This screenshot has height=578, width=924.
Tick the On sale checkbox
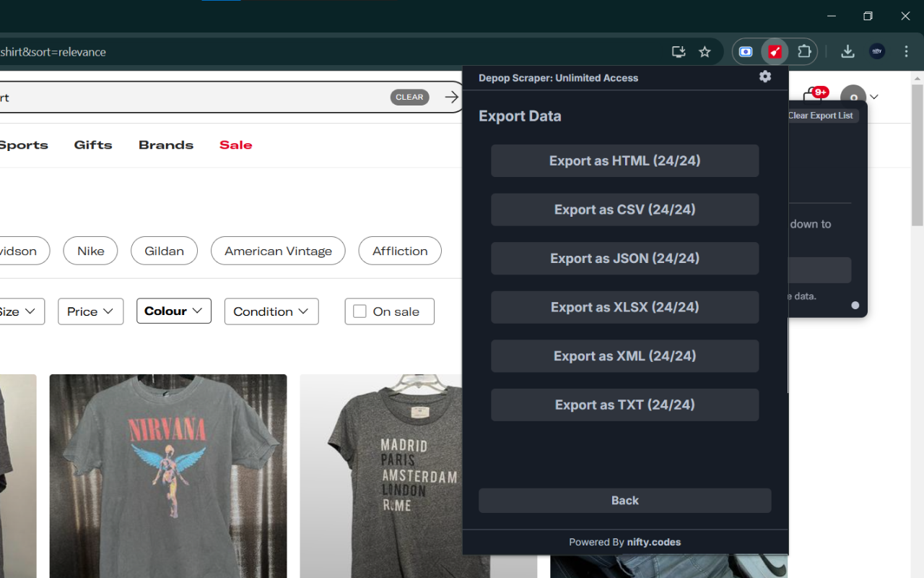pos(359,311)
